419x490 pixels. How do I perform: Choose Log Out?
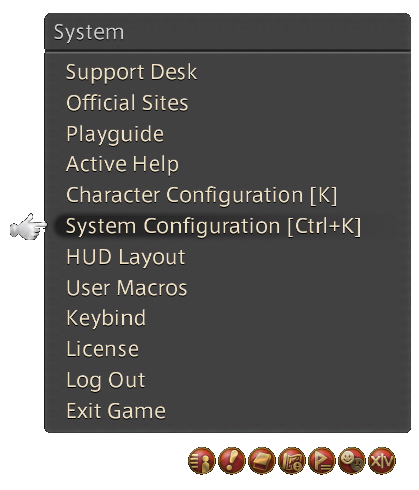(106, 380)
